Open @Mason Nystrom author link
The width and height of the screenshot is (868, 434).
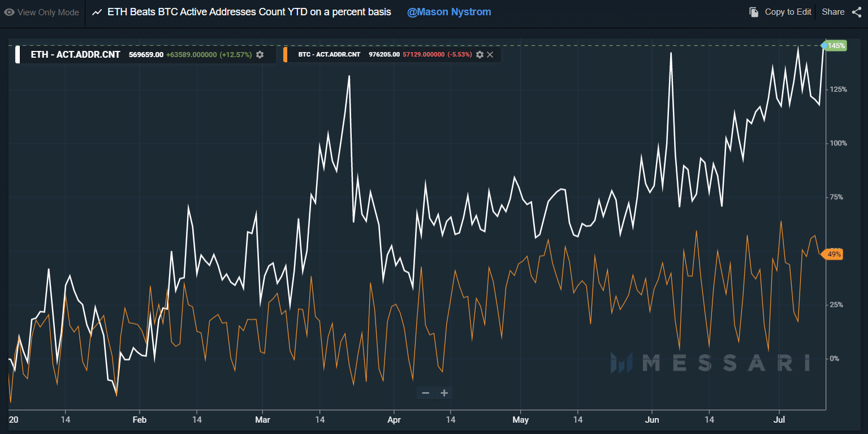pos(449,12)
